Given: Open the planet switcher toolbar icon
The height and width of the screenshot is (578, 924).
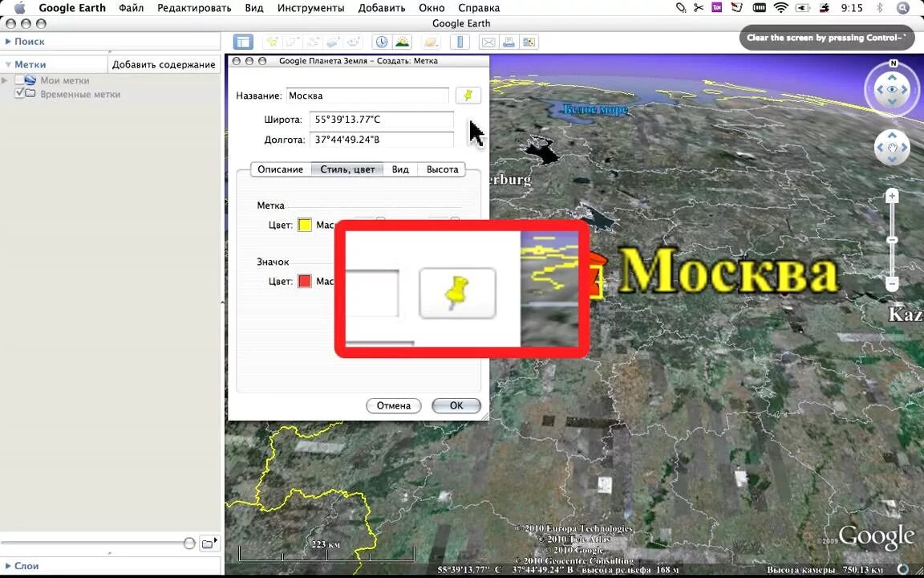Looking at the screenshot, I should tap(432, 42).
